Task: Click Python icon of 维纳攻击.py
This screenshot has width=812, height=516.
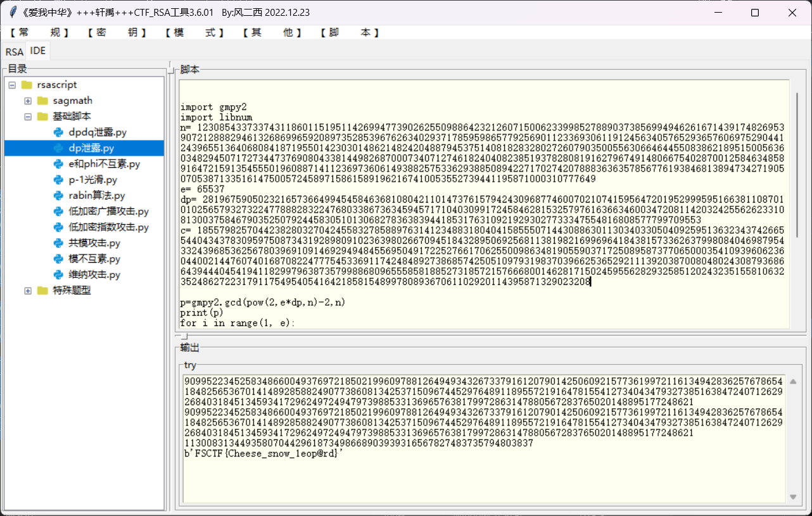Action: coord(58,275)
